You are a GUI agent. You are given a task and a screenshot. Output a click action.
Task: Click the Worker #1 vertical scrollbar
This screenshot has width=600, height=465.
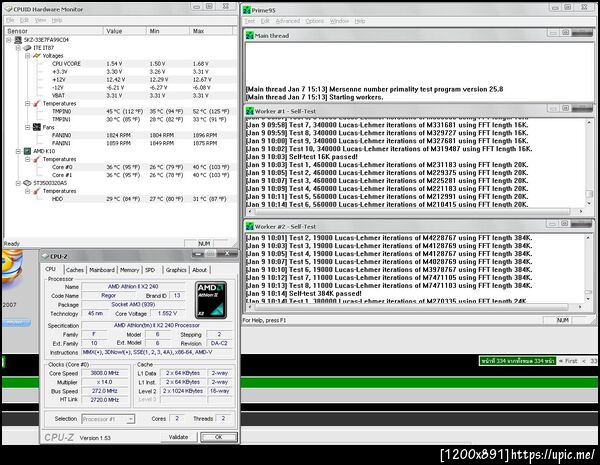point(589,163)
